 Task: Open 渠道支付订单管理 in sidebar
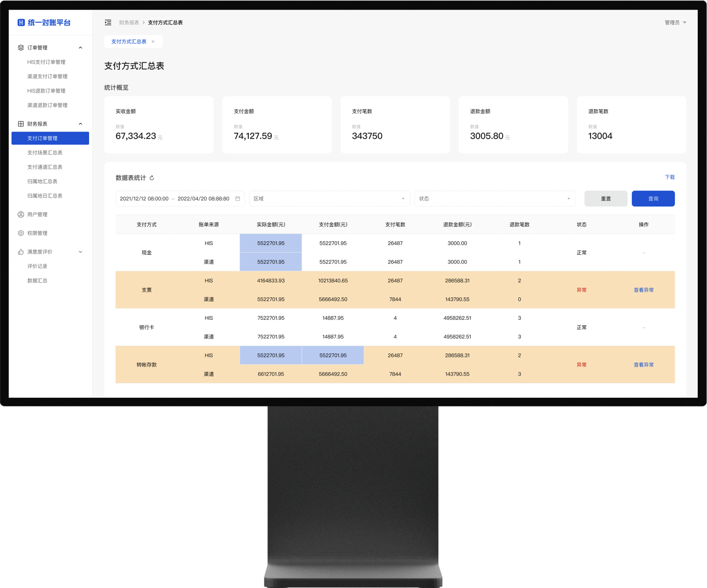[x=47, y=76]
